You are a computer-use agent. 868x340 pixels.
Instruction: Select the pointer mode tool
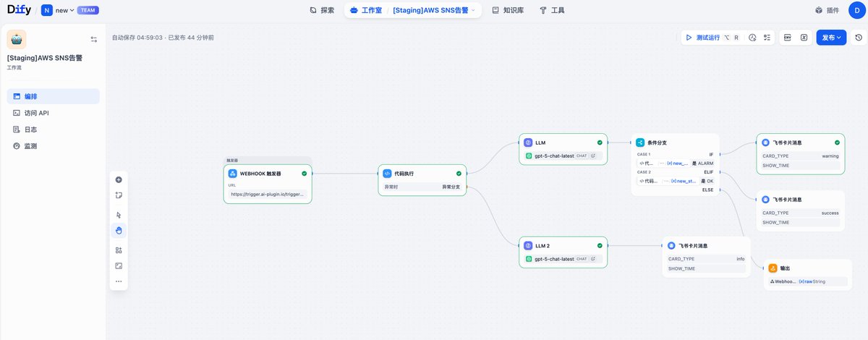(119, 215)
